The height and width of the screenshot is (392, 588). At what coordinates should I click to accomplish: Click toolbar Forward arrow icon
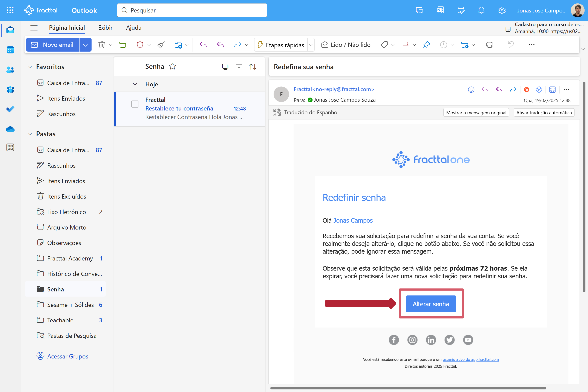coord(237,45)
